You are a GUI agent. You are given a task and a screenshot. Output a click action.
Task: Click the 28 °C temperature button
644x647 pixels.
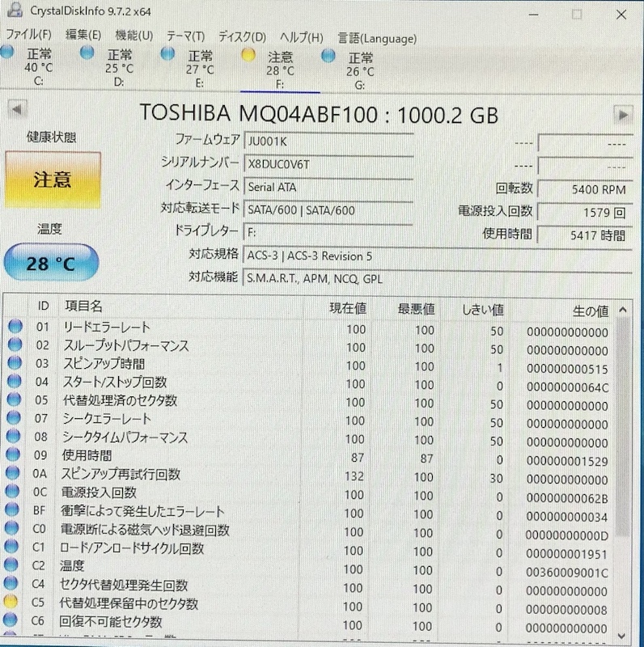click(x=51, y=263)
